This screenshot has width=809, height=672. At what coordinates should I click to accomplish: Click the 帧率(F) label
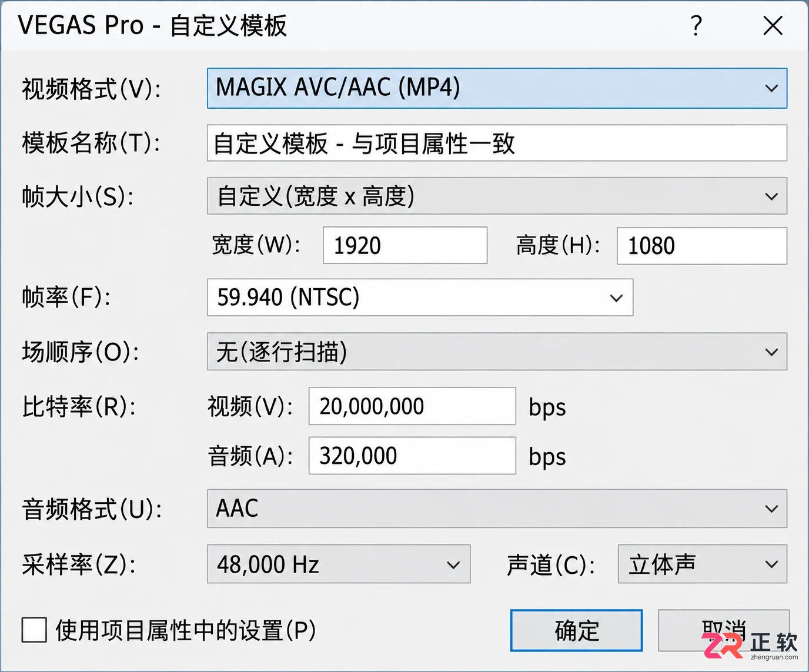point(66,297)
